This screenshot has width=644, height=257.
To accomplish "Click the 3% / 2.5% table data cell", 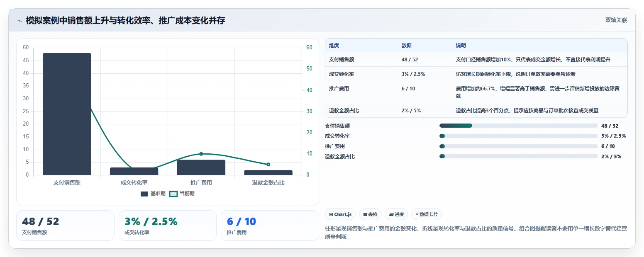I will (413, 74).
